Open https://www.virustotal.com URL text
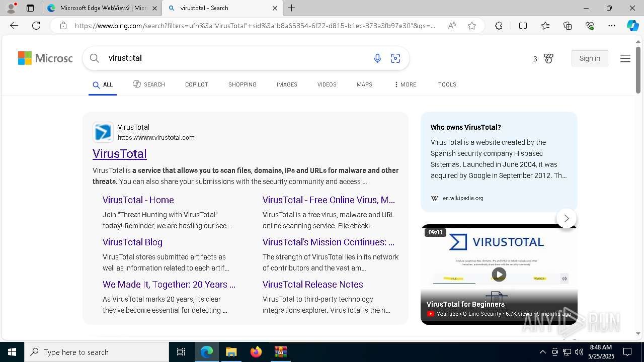644x362 pixels. pos(156,138)
